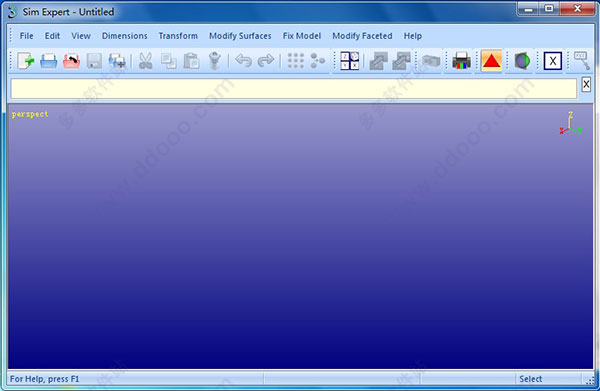Close the yellow message bar
The image size is (600, 391).
point(586,84)
